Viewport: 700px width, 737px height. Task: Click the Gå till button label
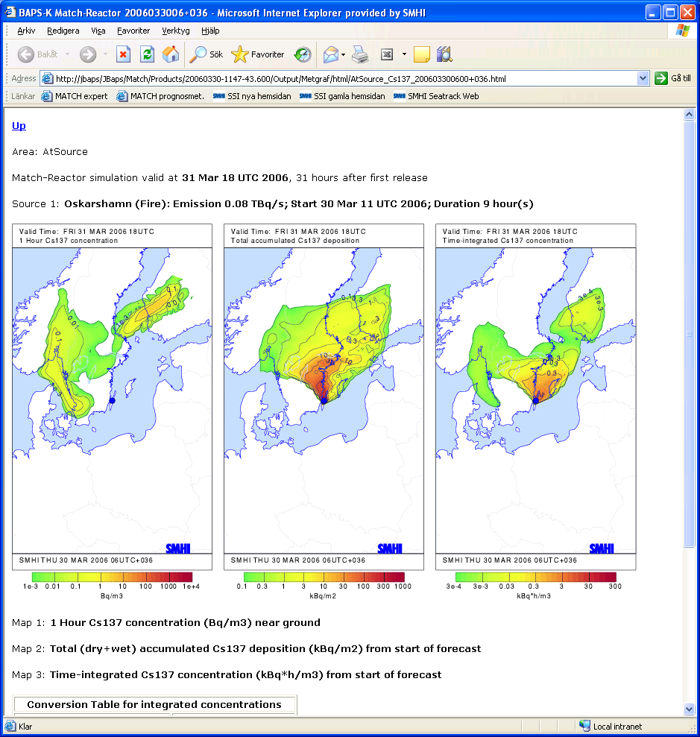pyautogui.click(x=681, y=78)
